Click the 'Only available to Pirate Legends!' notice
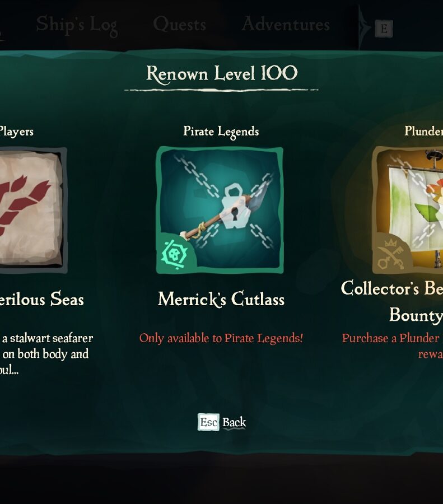This screenshot has width=443, height=504. tap(221, 338)
